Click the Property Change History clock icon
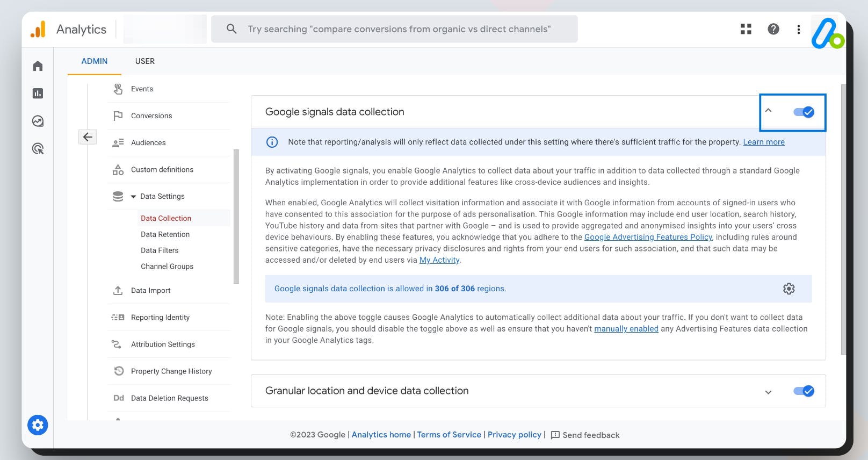 point(119,371)
